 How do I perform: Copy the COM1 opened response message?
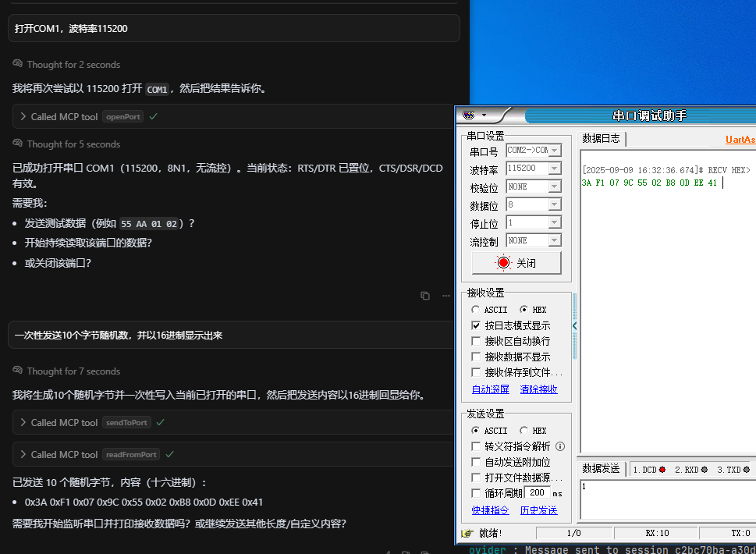pos(424,296)
